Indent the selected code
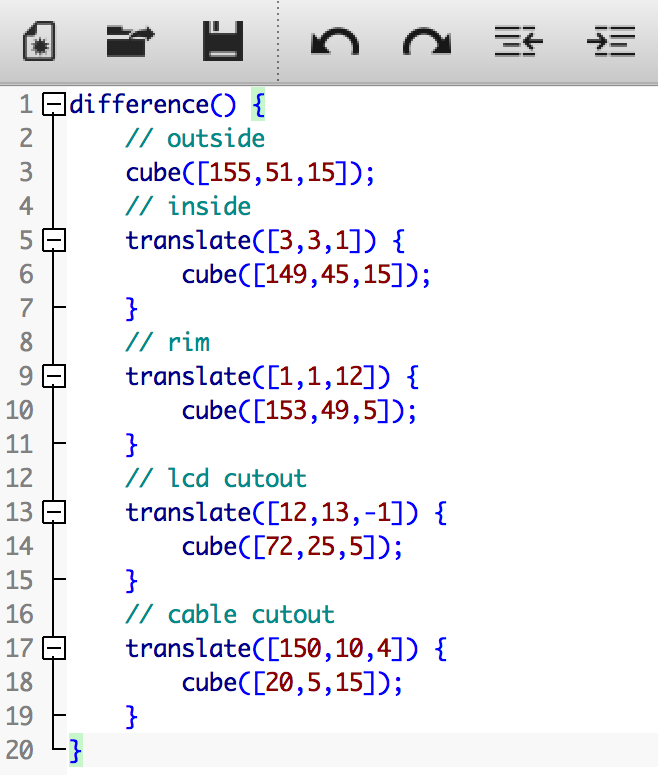Image resolution: width=658 pixels, height=775 pixels. click(611, 41)
